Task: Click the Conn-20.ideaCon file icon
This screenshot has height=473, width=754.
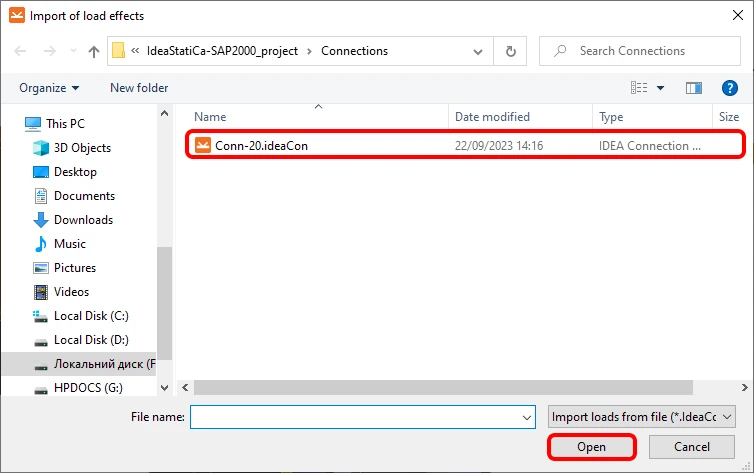Action: coord(202,145)
